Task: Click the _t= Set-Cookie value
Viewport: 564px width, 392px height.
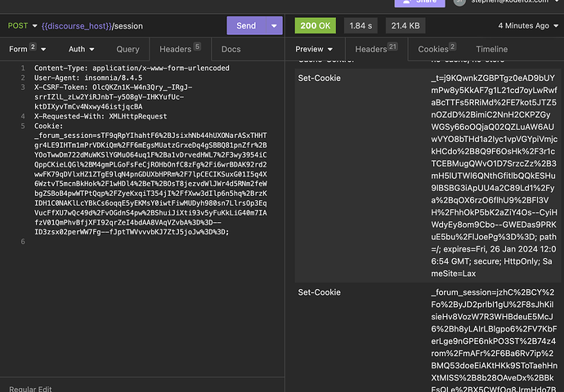Action: click(494, 176)
